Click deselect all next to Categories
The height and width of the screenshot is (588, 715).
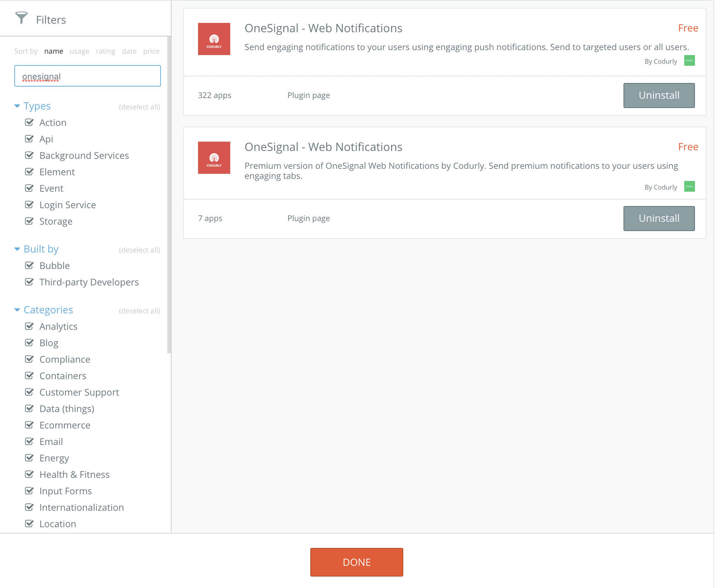(139, 311)
